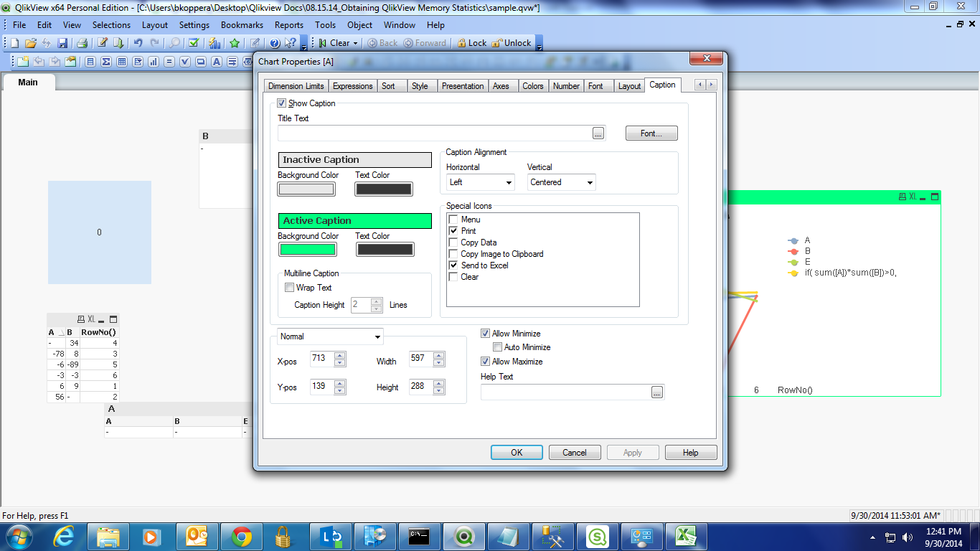
Task: Open the Horizontal alignment dropdown
Action: [x=480, y=182]
